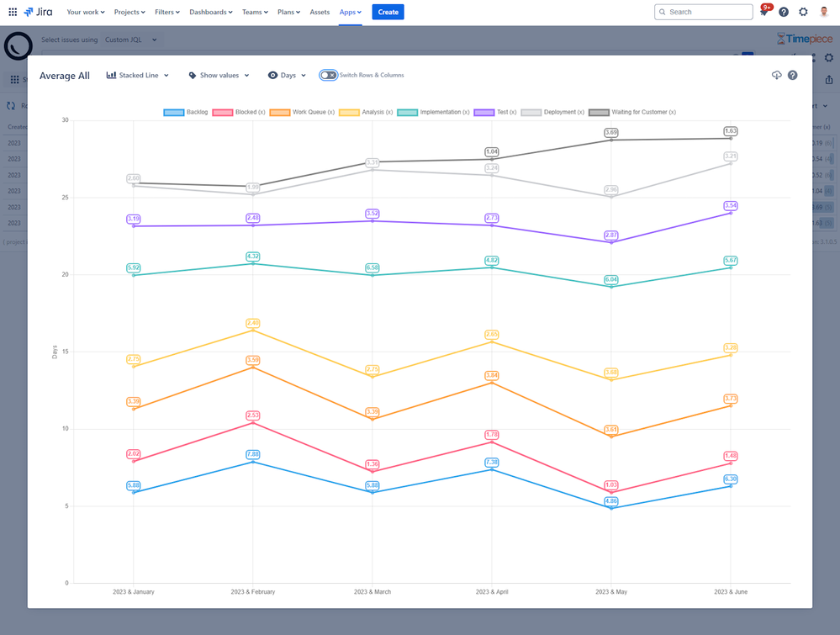Toggle Work Queue (x) series in legend
840x635 pixels.
[302, 112]
